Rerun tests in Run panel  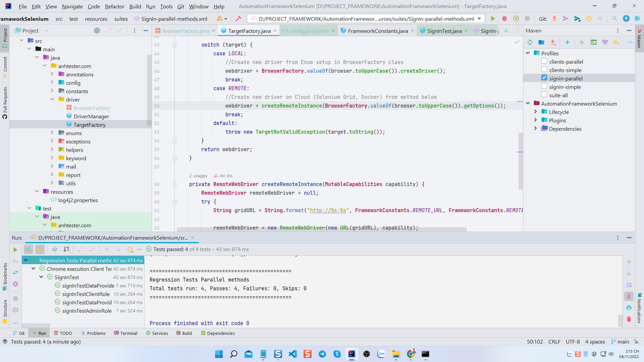(15, 250)
